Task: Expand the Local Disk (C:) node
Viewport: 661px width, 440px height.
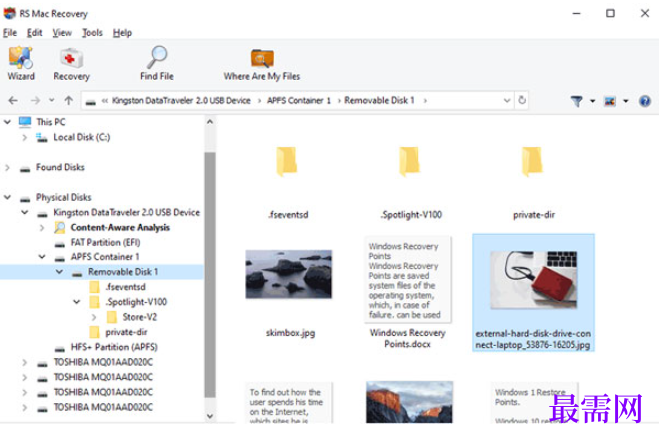Action: 24,137
